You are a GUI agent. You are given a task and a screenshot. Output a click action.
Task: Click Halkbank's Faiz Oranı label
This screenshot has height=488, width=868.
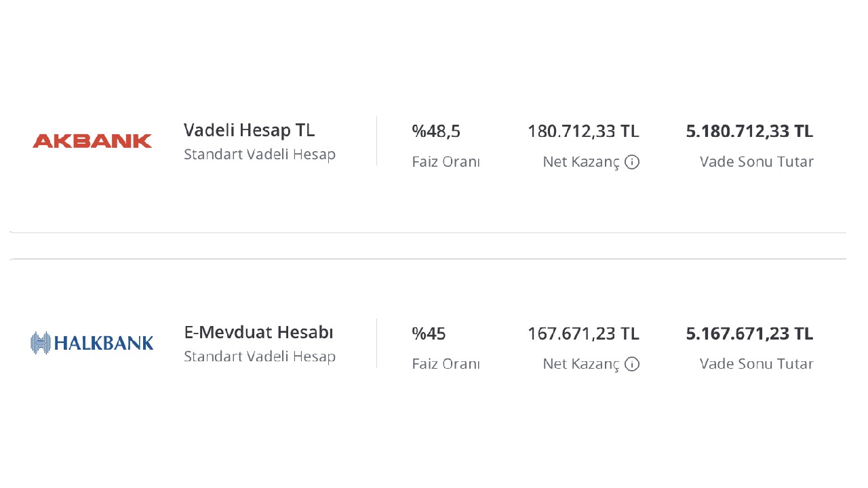(x=446, y=364)
